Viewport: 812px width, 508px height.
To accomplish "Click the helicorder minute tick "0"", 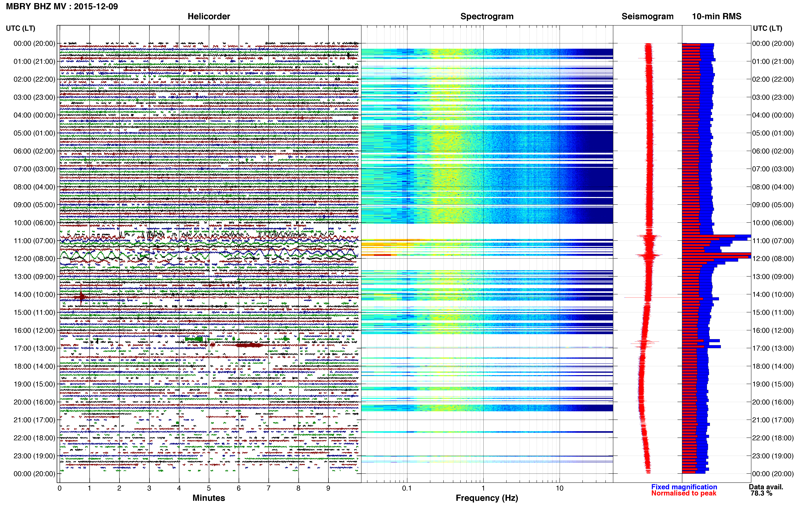I will click(59, 488).
